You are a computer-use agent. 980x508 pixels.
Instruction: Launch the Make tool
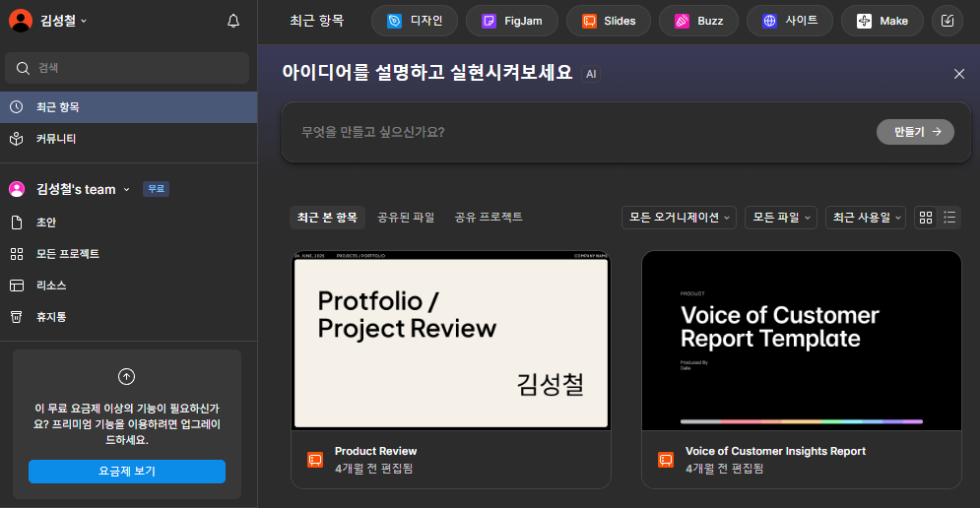(x=882, y=21)
